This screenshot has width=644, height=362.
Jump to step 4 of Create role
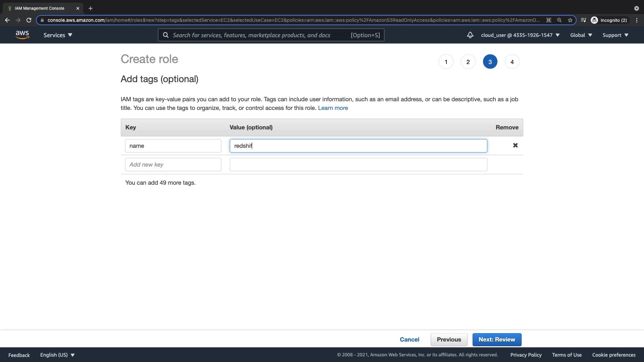click(x=512, y=62)
